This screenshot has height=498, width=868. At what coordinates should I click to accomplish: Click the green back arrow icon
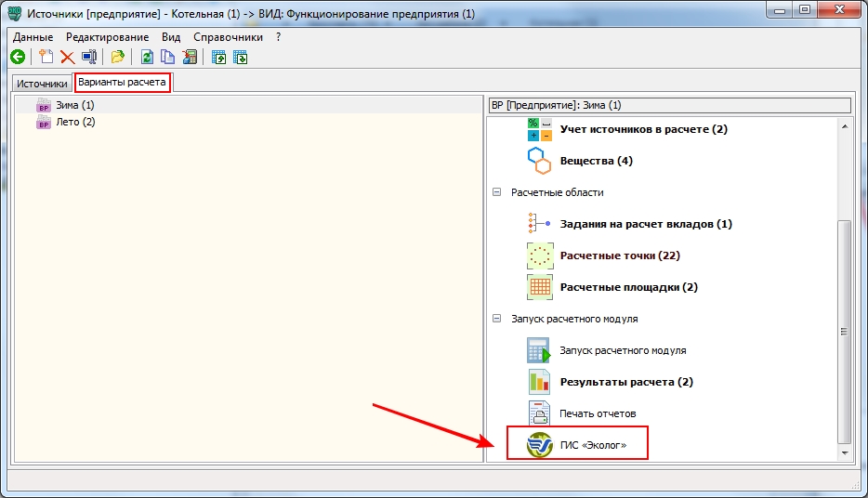click(x=18, y=57)
